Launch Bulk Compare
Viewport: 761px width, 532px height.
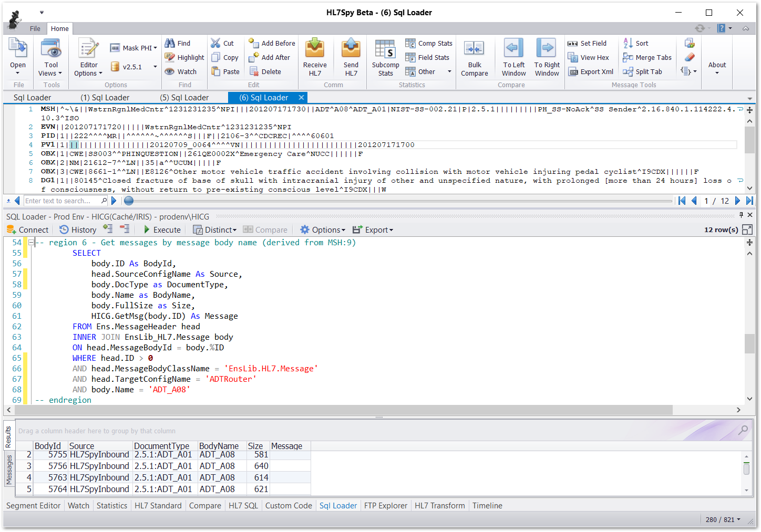coord(475,57)
